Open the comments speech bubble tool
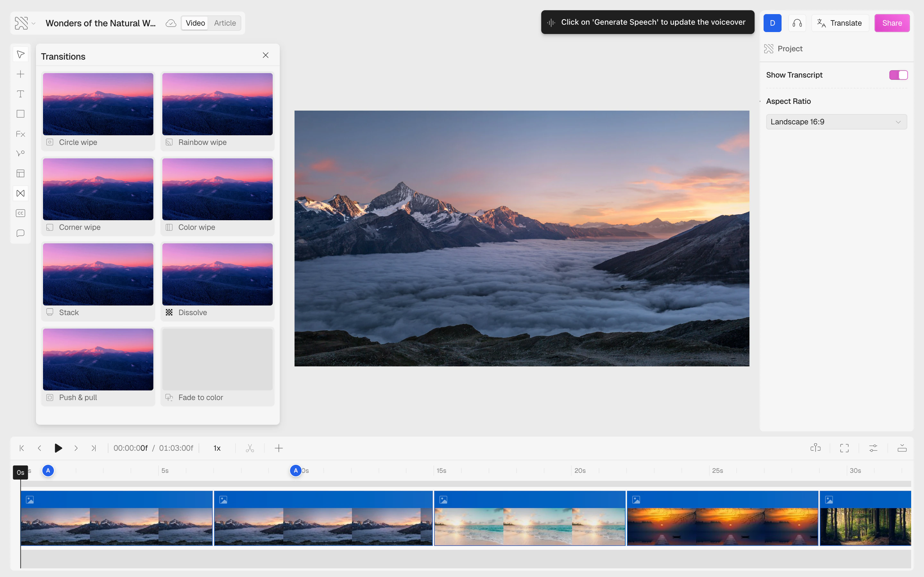The height and width of the screenshot is (577, 924). 21,233
